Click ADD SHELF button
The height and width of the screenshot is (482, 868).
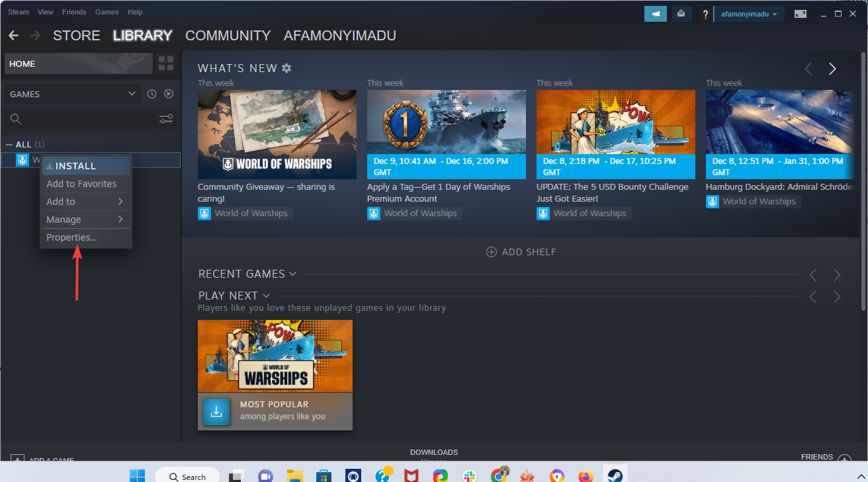(521, 252)
